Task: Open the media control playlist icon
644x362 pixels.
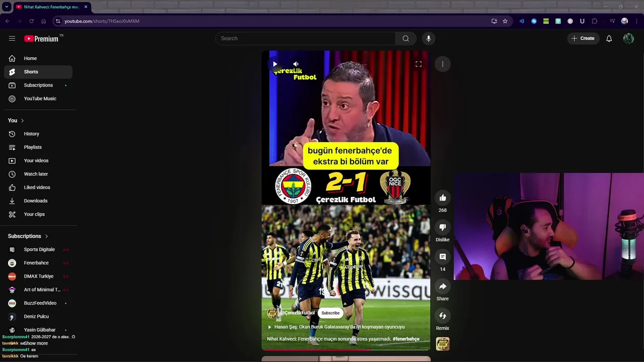Action: [612, 21]
